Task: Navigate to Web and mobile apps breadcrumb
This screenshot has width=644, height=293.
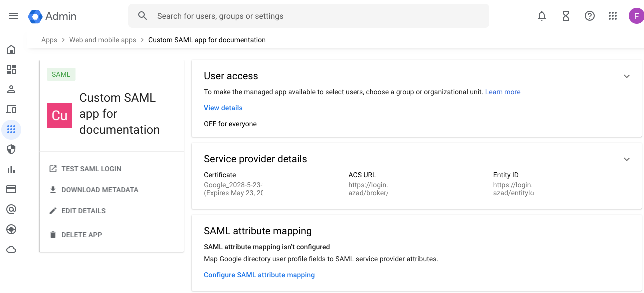Action: tap(102, 40)
